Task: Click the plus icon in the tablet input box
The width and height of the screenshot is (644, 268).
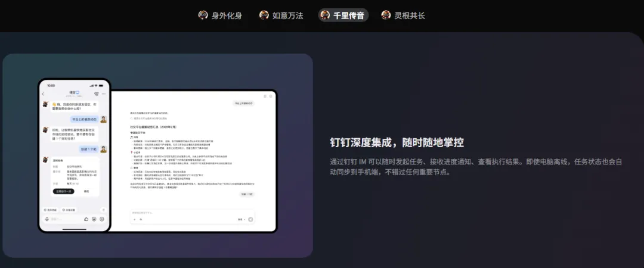Action: coord(135,219)
